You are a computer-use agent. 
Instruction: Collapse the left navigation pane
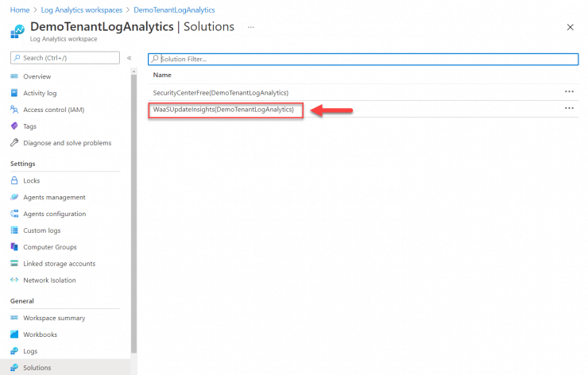point(130,58)
